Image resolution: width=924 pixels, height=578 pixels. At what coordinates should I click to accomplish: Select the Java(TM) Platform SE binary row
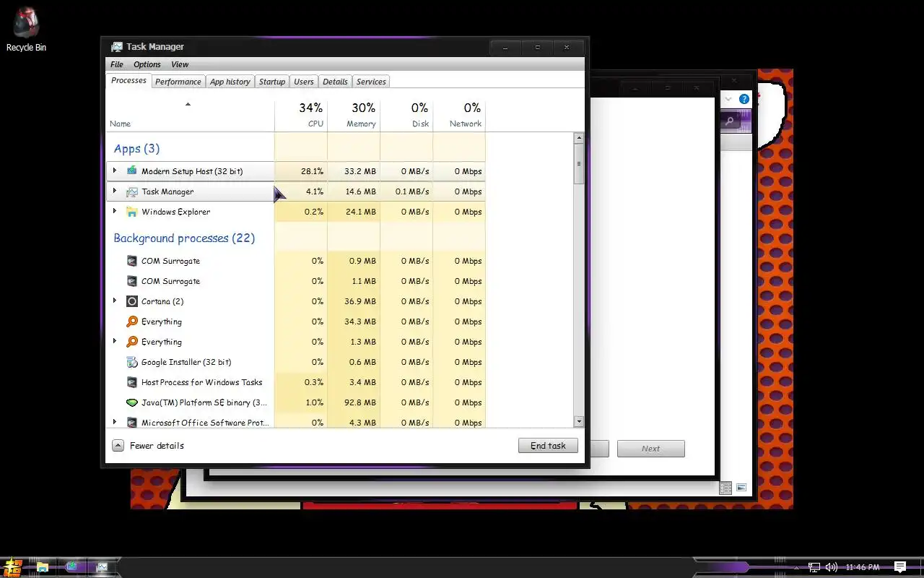296,402
